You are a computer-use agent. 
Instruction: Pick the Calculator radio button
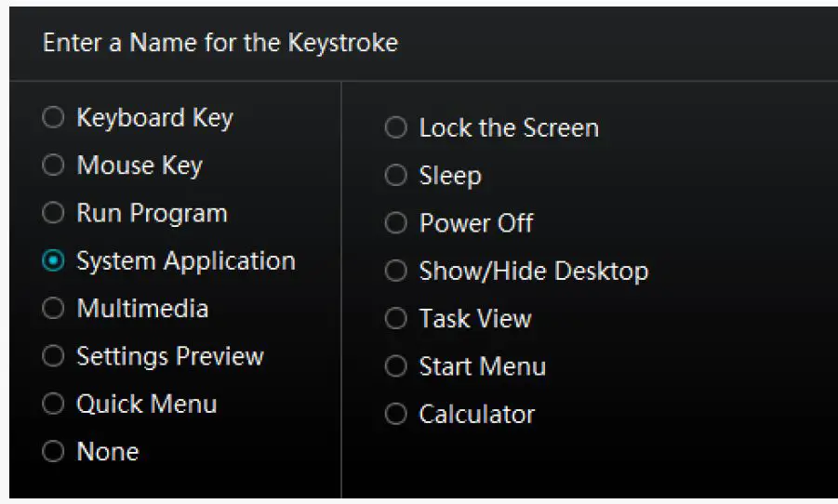(396, 415)
